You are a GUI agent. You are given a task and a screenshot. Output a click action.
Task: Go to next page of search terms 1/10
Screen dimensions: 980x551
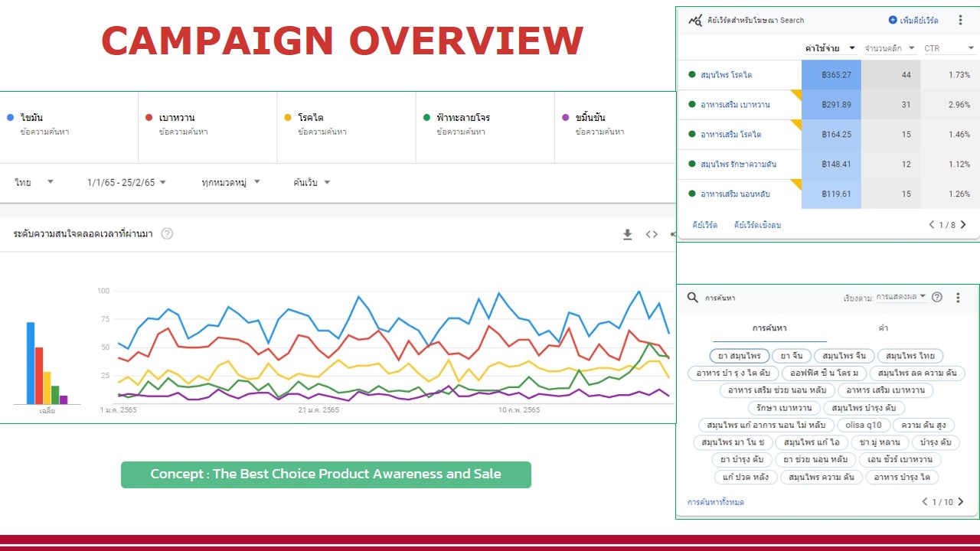tap(961, 502)
